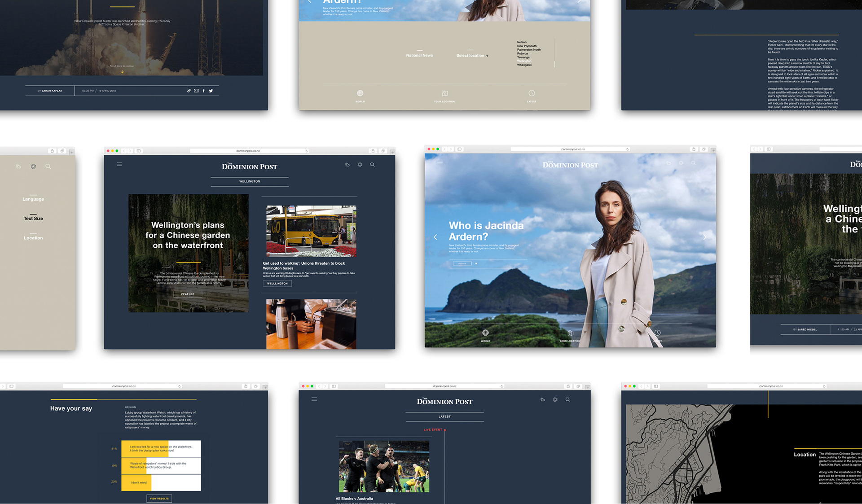Click the address bar in Jacinda Ardern window
The width and height of the screenshot is (862, 504).
point(570,149)
